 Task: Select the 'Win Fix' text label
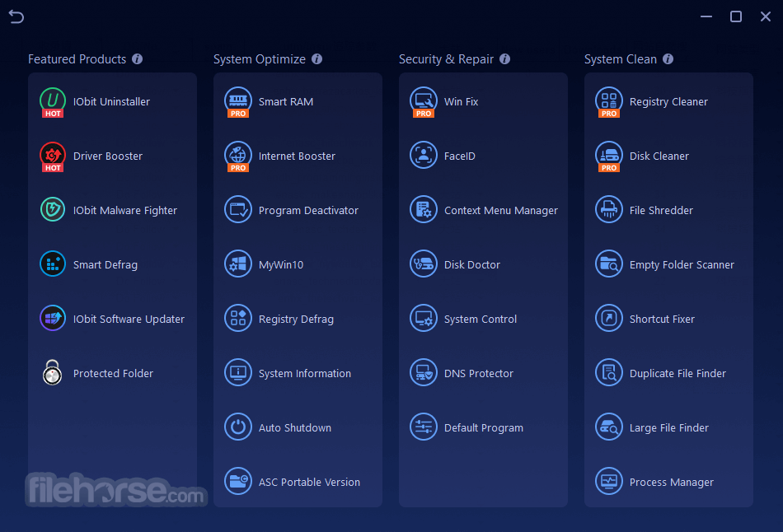(x=461, y=102)
